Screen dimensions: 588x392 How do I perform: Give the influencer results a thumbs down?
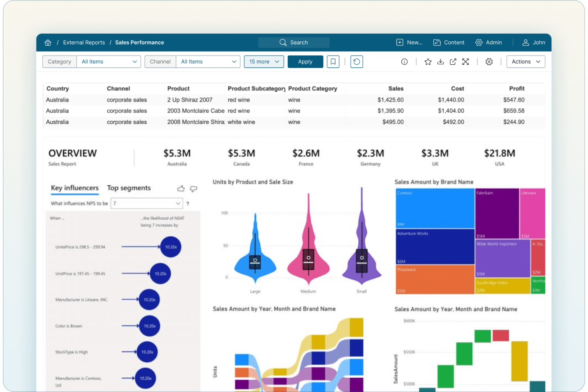click(193, 189)
